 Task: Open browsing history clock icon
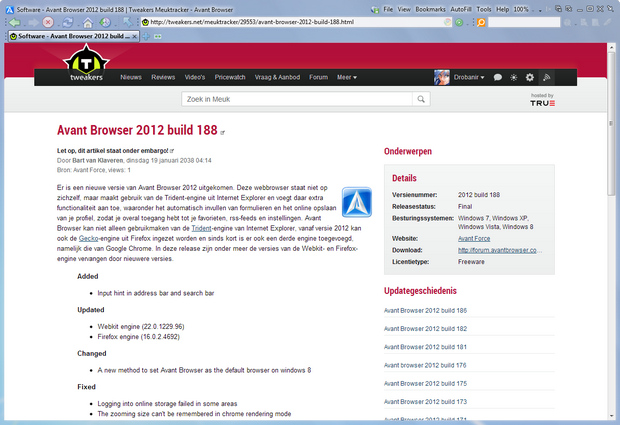(105, 22)
